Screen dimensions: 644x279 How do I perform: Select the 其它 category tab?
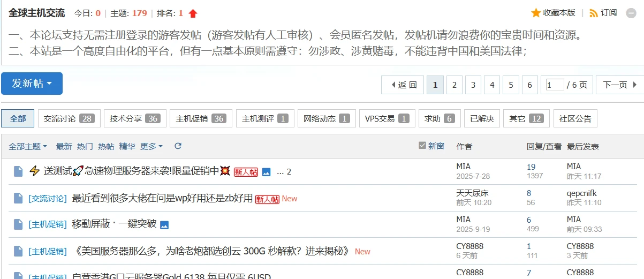(x=526, y=118)
